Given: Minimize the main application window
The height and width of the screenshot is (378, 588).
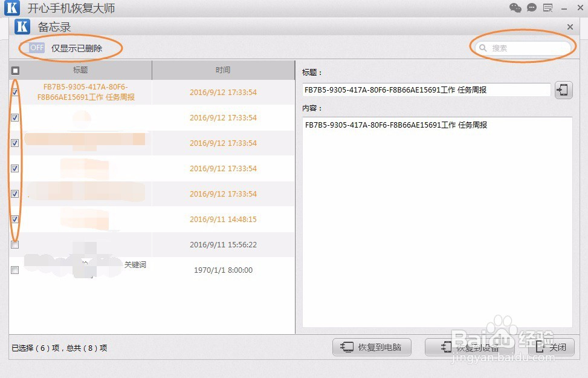Looking at the screenshot, I should pyautogui.click(x=564, y=8).
